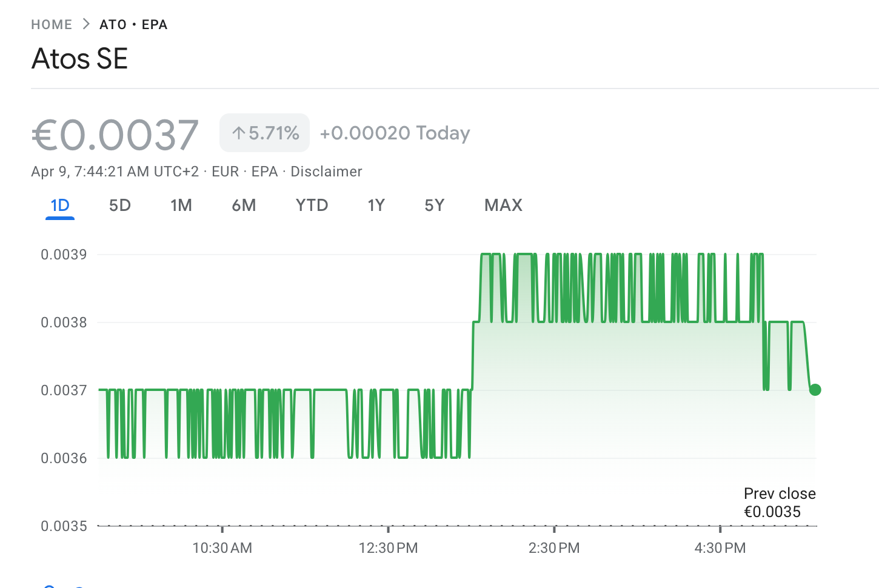The image size is (879, 588).
Task: Select the 5Y chart range
Action: click(435, 205)
